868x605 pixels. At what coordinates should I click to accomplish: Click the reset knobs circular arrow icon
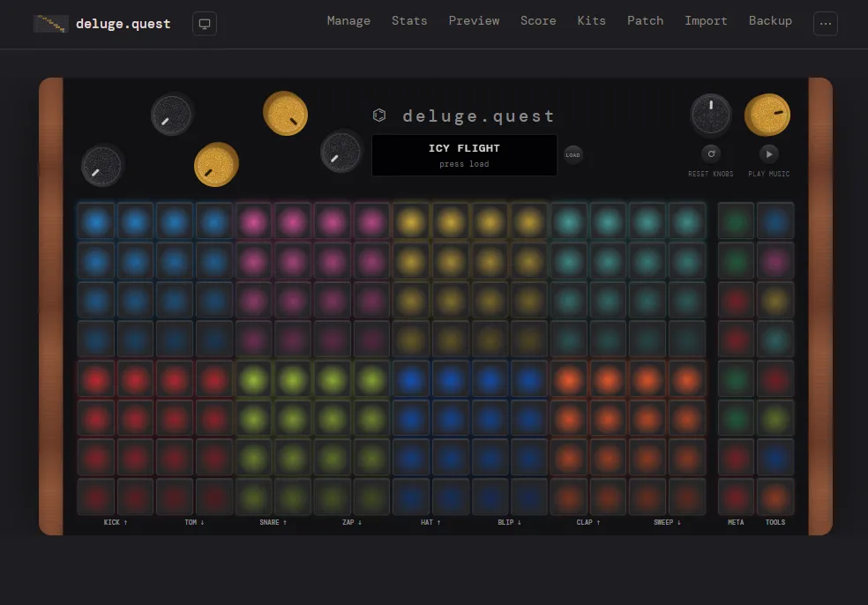(711, 153)
